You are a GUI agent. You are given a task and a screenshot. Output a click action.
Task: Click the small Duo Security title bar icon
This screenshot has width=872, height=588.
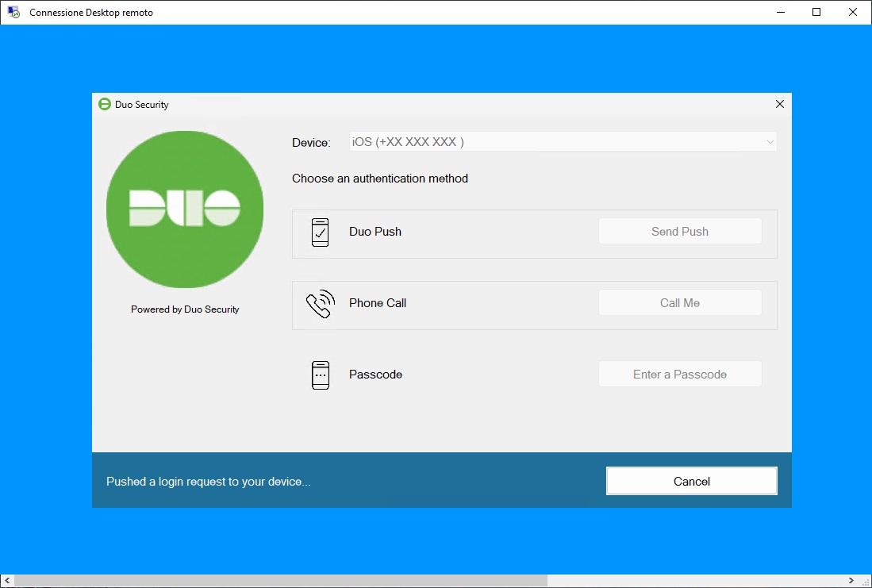[104, 104]
